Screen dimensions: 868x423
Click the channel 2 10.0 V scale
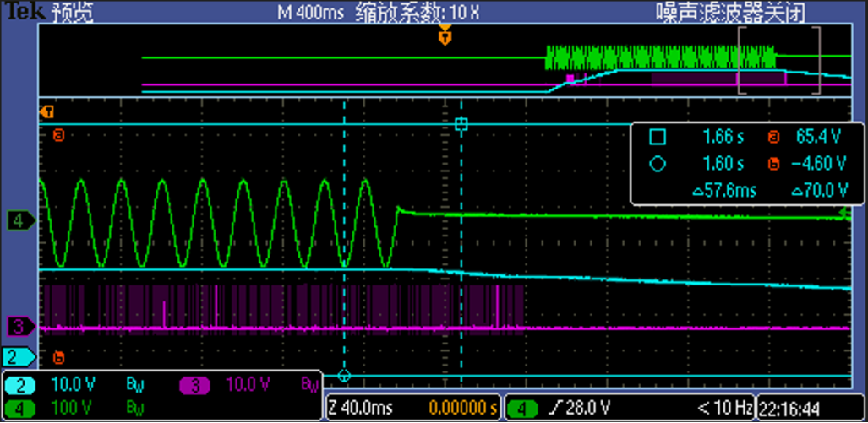pyautogui.click(x=71, y=384)
